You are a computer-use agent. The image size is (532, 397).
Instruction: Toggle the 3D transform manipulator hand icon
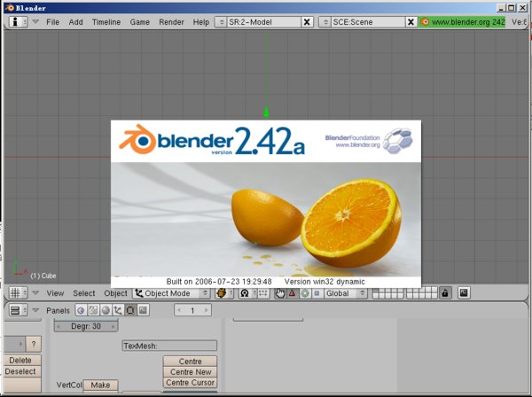coord(280,293)
